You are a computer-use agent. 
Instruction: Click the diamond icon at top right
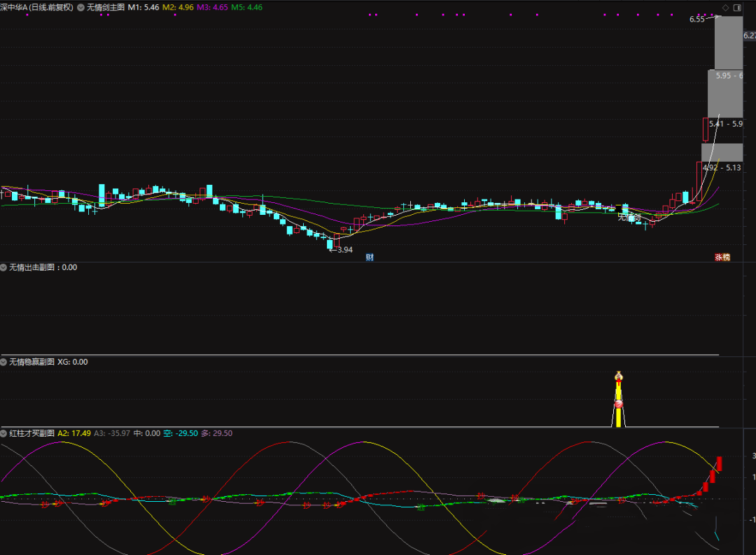(x=726, y=8)
